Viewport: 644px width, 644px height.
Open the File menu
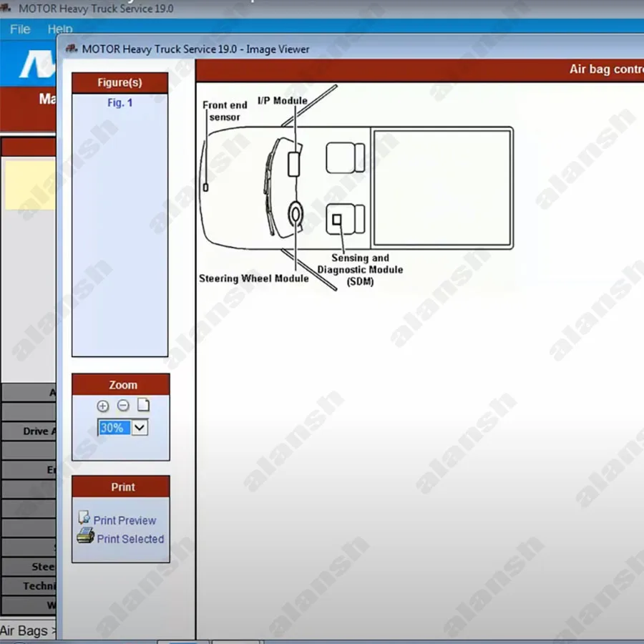(x=20, y=29)
